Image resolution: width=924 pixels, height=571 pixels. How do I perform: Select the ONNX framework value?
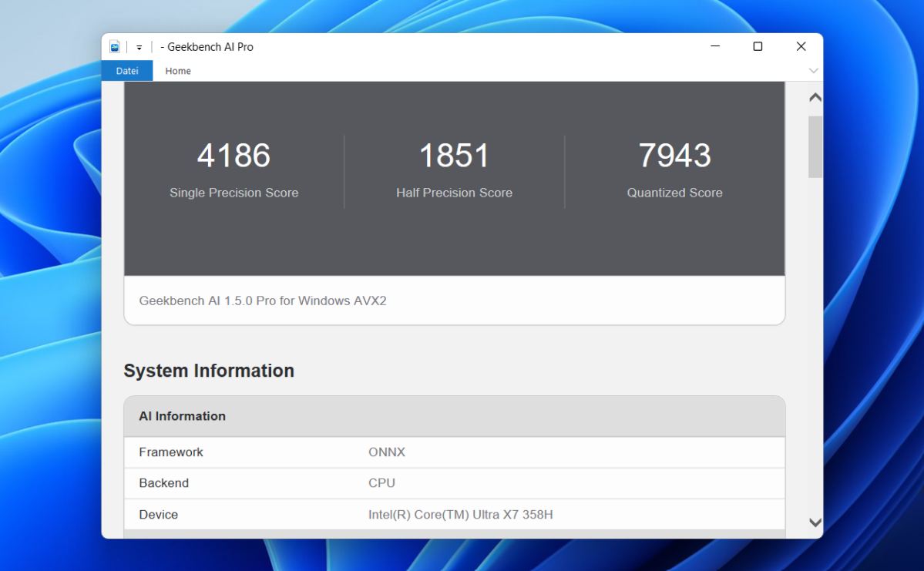coord(387,452)
